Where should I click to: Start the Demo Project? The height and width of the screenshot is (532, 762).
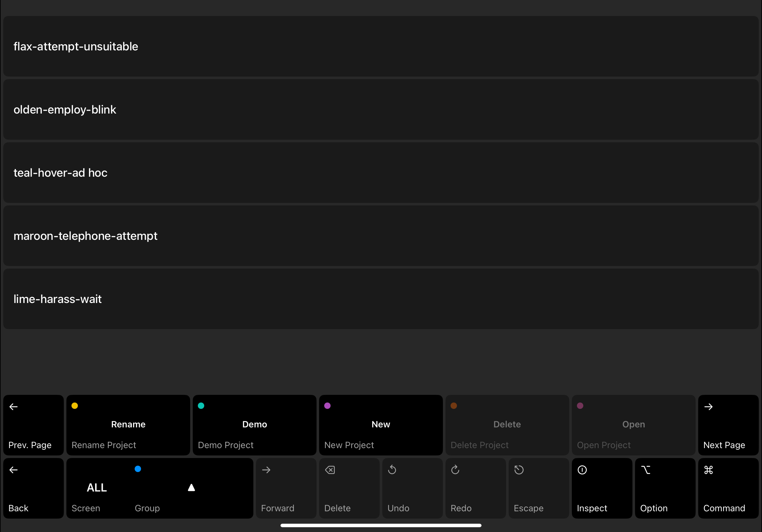click(x=255, y=425)
